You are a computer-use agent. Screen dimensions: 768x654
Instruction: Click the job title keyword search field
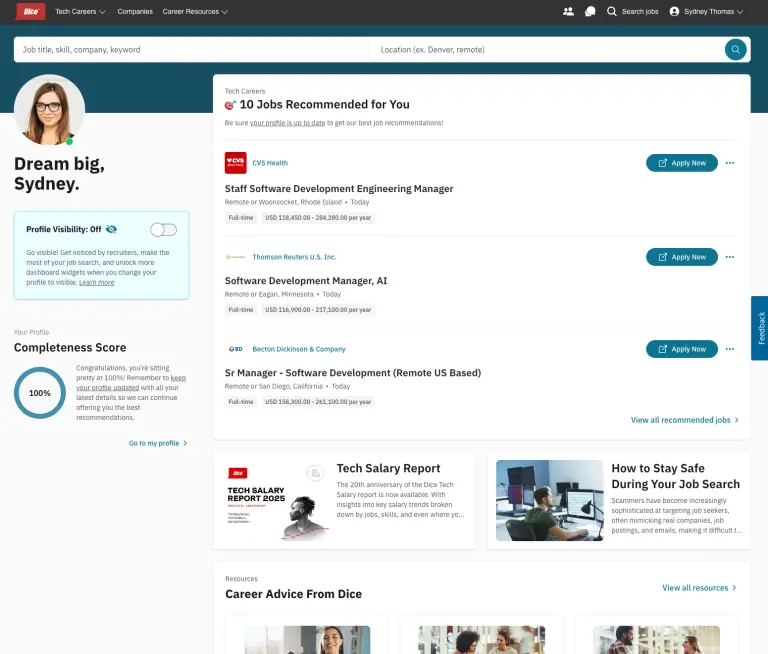190,49
